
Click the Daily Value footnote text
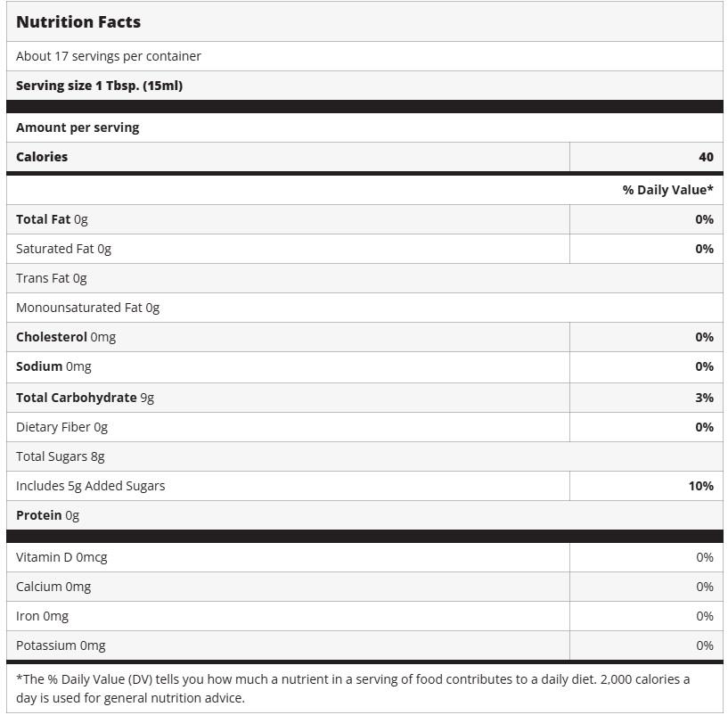pos(353,688)
